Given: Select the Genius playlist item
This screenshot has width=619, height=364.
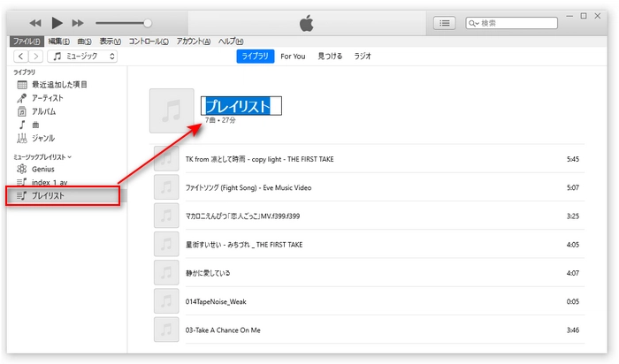Looking at the screenshot, I should pyautogui.click(x=42, y=168).
